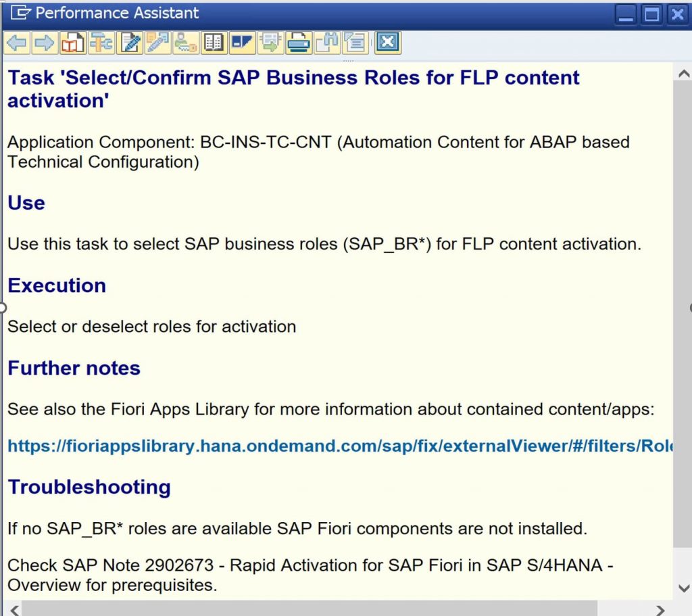Show Technical Information wrench-and-hammer icon
The width and height of the screenshot is (692, 616).
(x=101, y=43)
